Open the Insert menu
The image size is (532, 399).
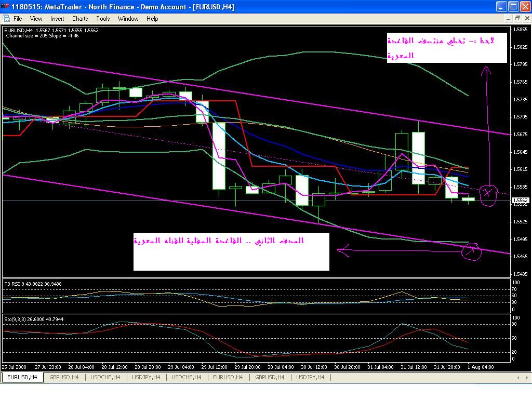(57, 19)
